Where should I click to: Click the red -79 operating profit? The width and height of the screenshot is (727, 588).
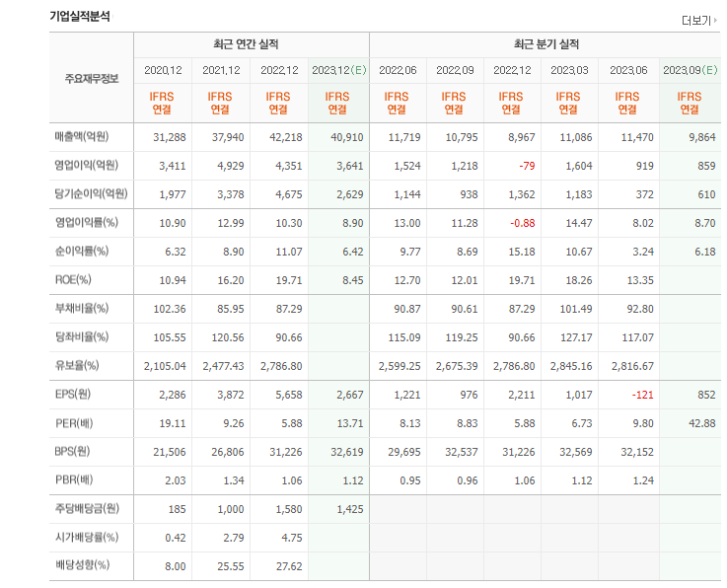pyautogui.click(x=527, y=166)
